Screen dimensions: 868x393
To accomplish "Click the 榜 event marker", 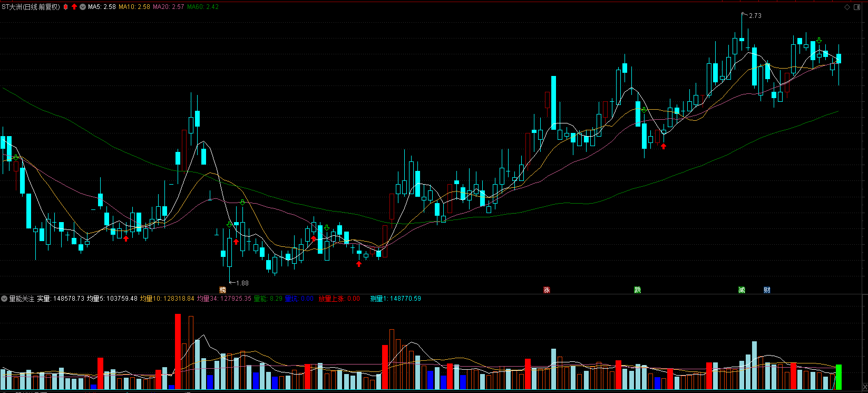I will pyautogui.click(x=222, y=290).
